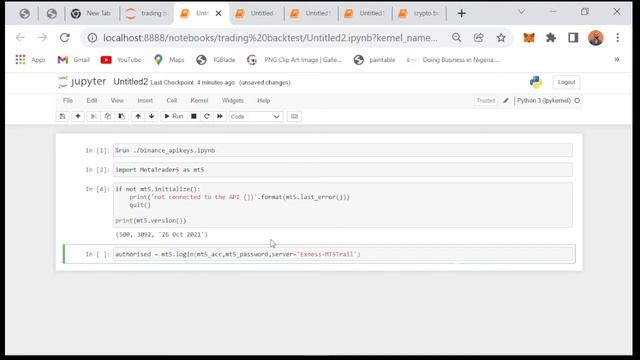Go back in browser history

pyautogui.click(x=20, y=38)
